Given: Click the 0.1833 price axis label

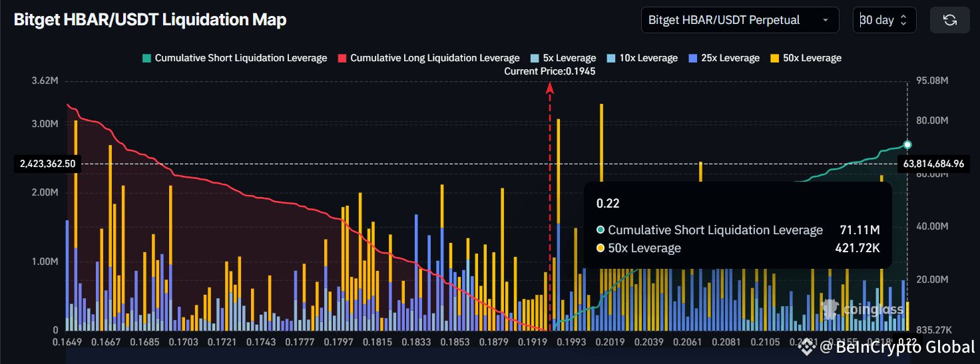Looking at the screenshot, I should pyautogui.click(x=417, y=342).
